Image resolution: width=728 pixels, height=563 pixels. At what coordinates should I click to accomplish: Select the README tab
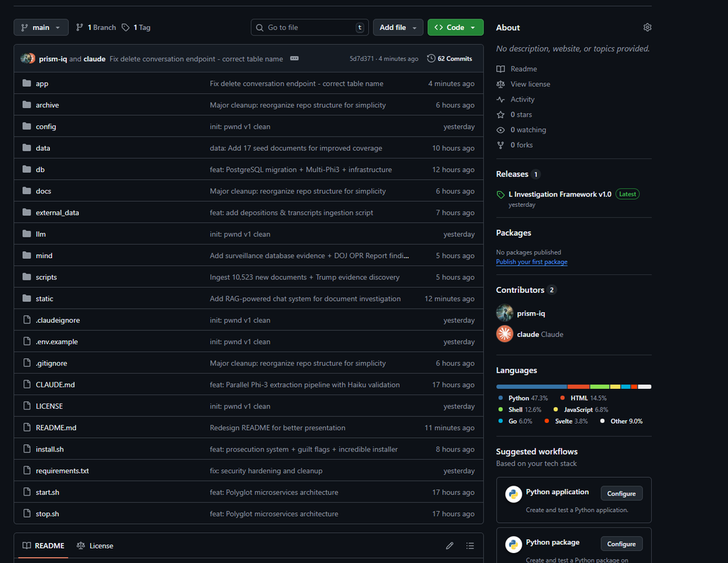(43, 546)
